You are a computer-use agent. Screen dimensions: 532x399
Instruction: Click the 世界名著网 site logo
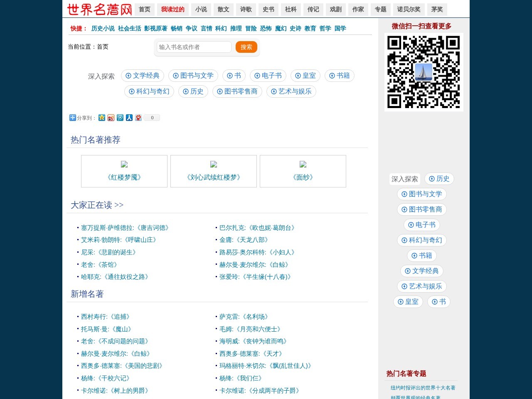click(99, 9)
